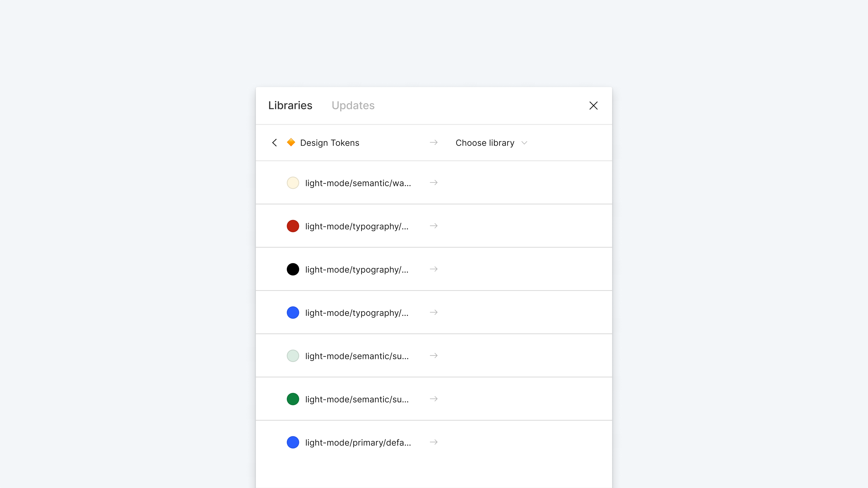Click the back chevron beside Design Tokens

275,143
